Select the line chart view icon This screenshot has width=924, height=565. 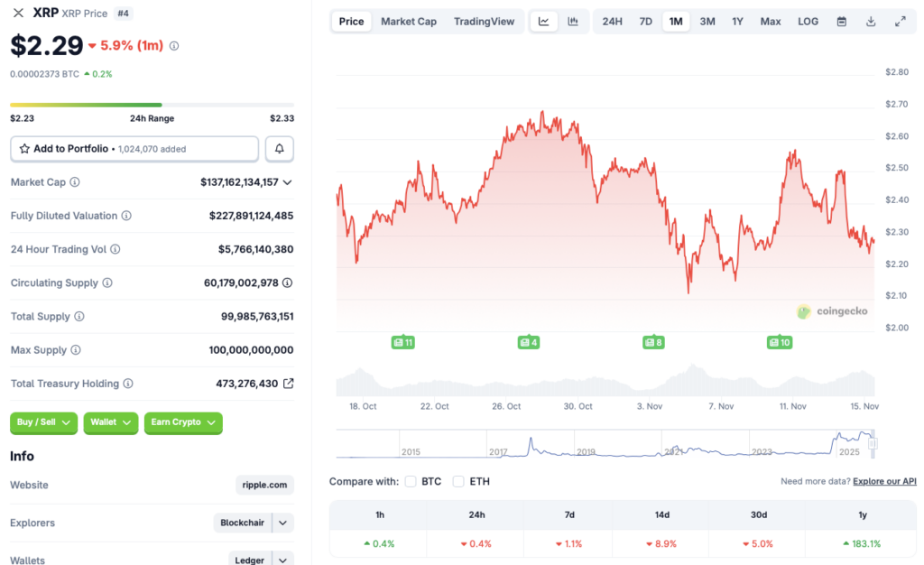[544, 21]
